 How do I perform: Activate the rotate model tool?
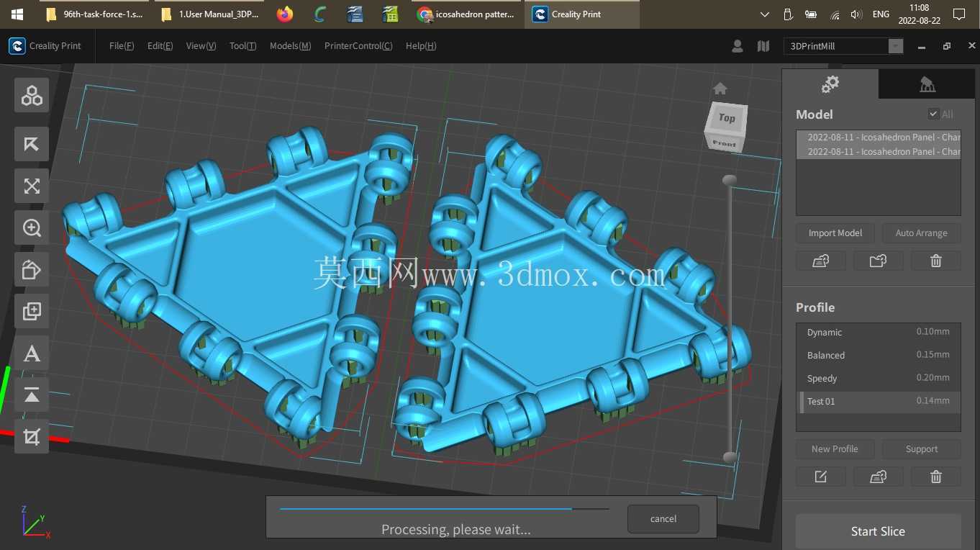pos(32,269)
